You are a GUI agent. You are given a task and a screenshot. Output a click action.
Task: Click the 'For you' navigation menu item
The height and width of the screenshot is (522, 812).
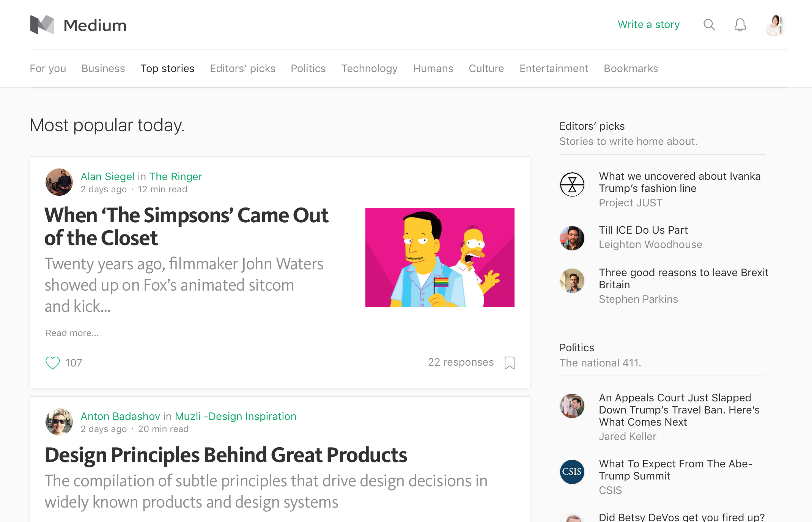click(x=47, y=68)
